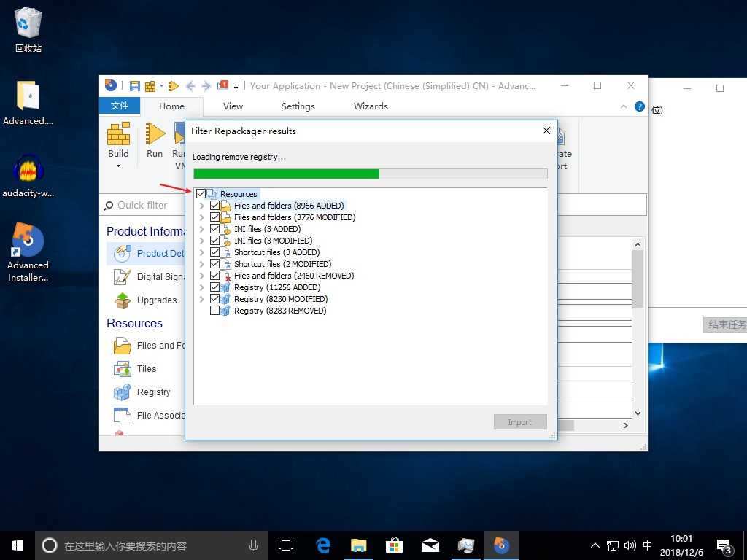Open the Upgrades page icon
This screenshot has height=560, width=747.
123,300
